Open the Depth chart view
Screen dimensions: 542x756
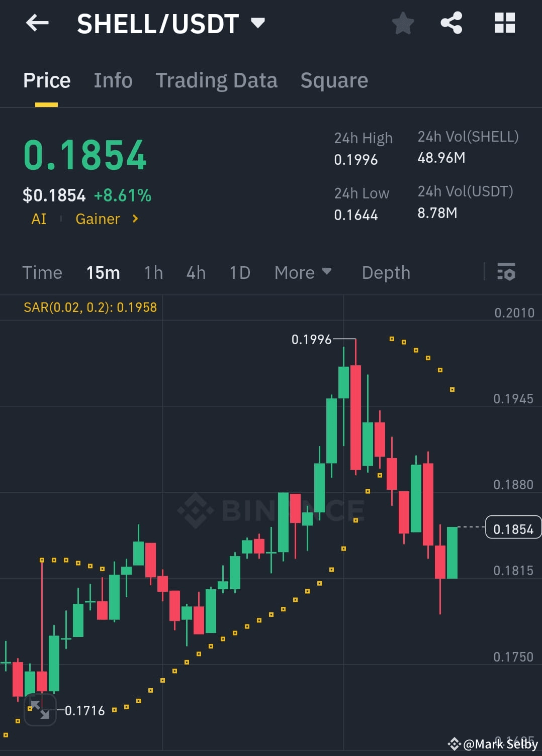point(386,273)
